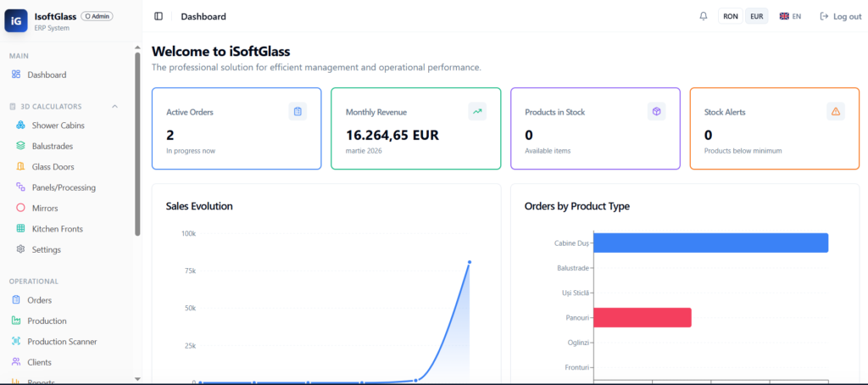Click the notification bell icon

703,16
